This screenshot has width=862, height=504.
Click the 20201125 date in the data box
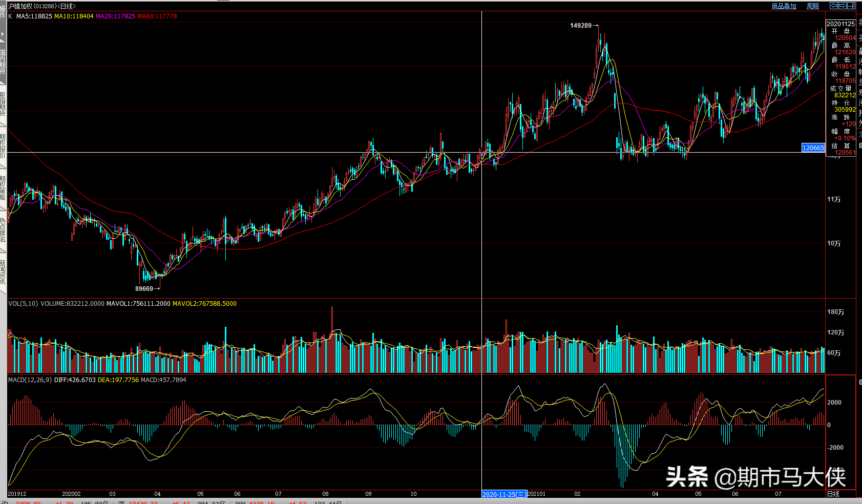pos(840,24)
